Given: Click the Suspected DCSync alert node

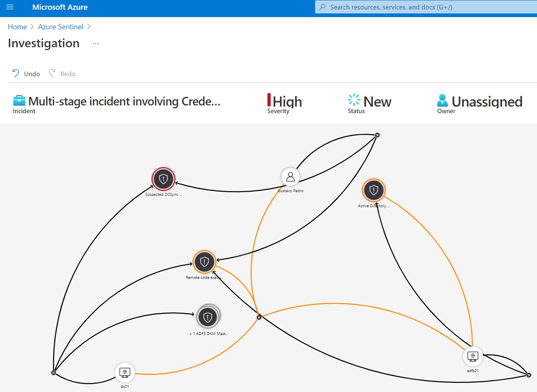Looking at the screenshot, I should pos(163,179).
